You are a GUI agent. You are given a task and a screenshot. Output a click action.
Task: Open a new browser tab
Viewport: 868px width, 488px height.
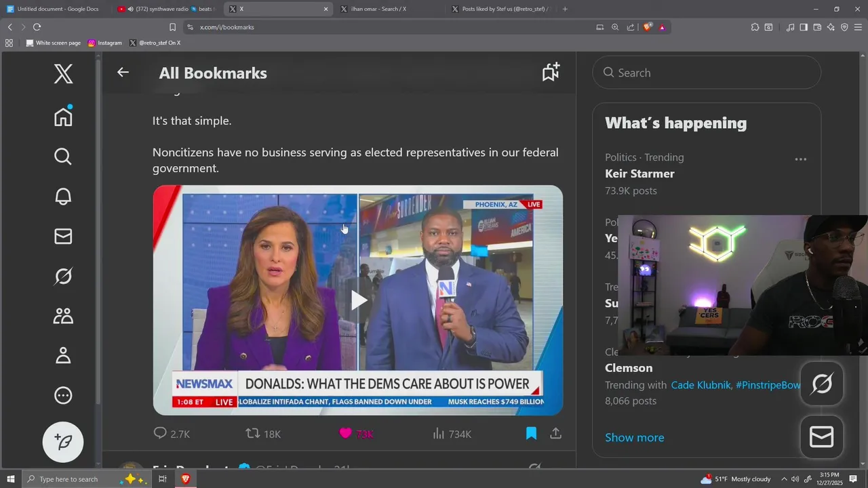[565, 9]
